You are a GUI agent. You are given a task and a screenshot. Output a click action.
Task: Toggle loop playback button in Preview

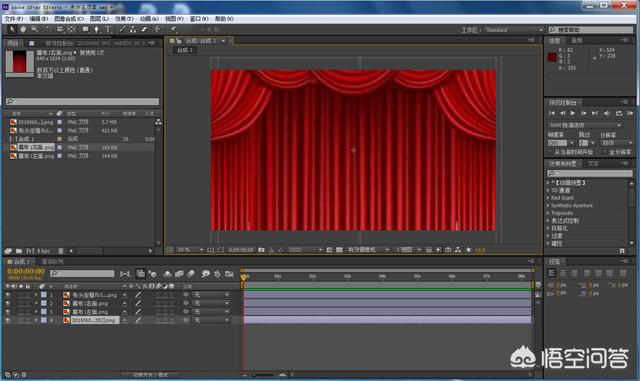coord(619,113)
